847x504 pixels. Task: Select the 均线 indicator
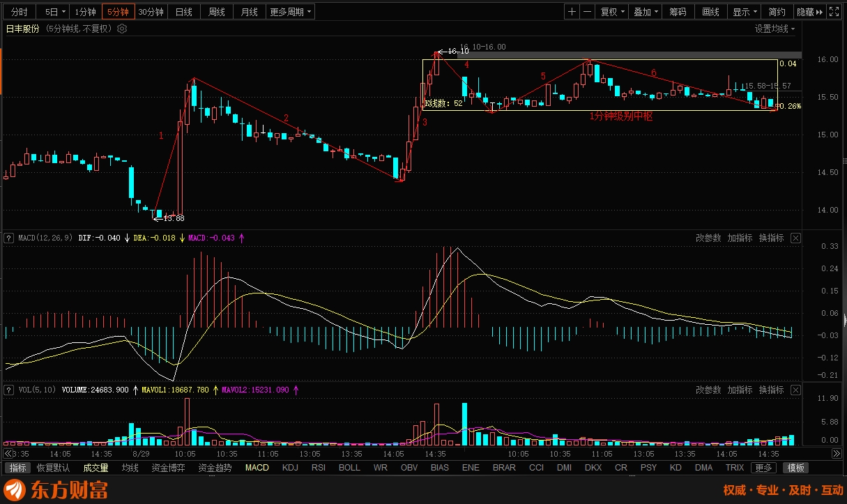pos(130,468)
